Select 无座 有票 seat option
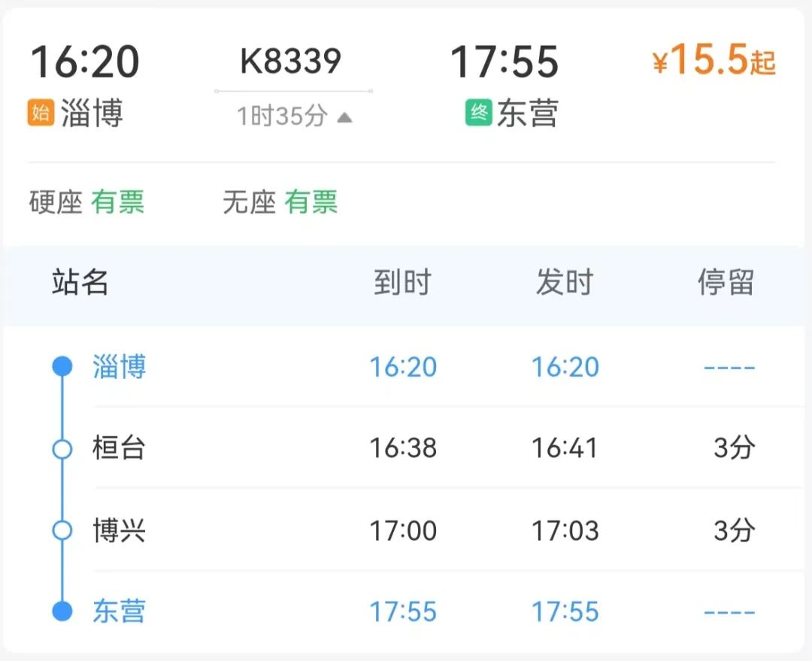The height and width of the screenshot is (661, 812). pos(280,202)
